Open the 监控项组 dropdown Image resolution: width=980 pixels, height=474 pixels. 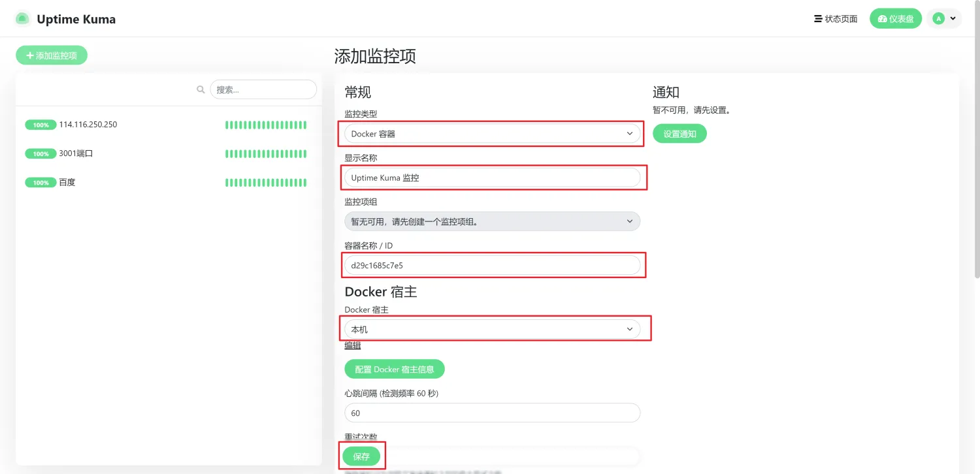point(492,221)
